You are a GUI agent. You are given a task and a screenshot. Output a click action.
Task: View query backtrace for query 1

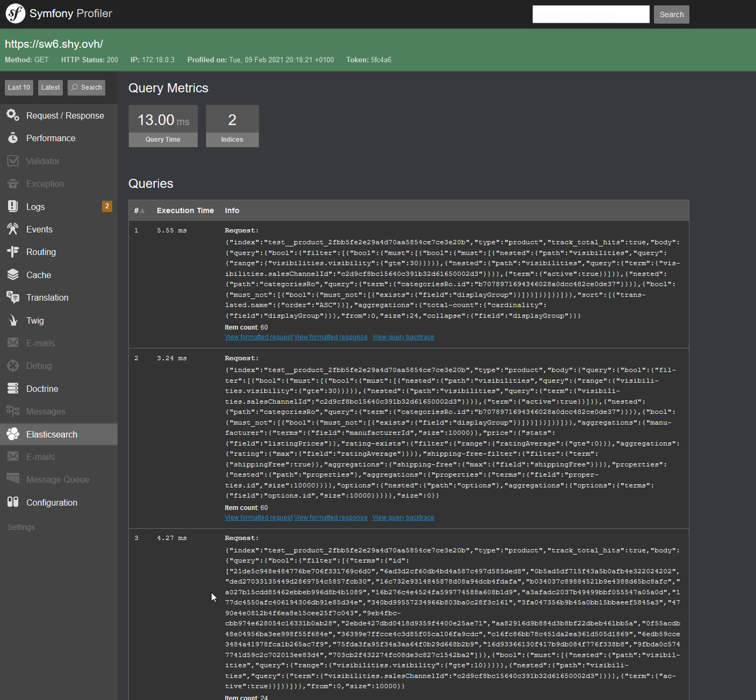tap(403, 337)
